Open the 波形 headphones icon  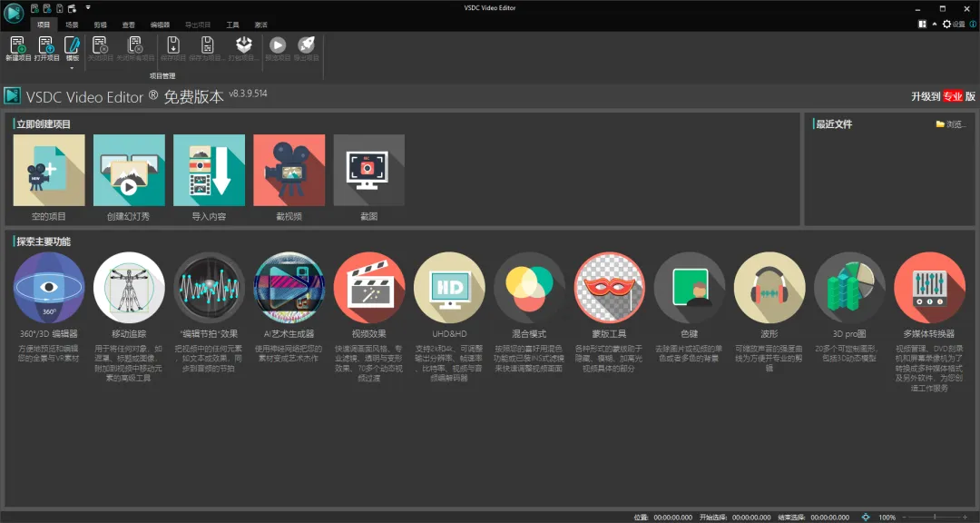click(769, 288)
